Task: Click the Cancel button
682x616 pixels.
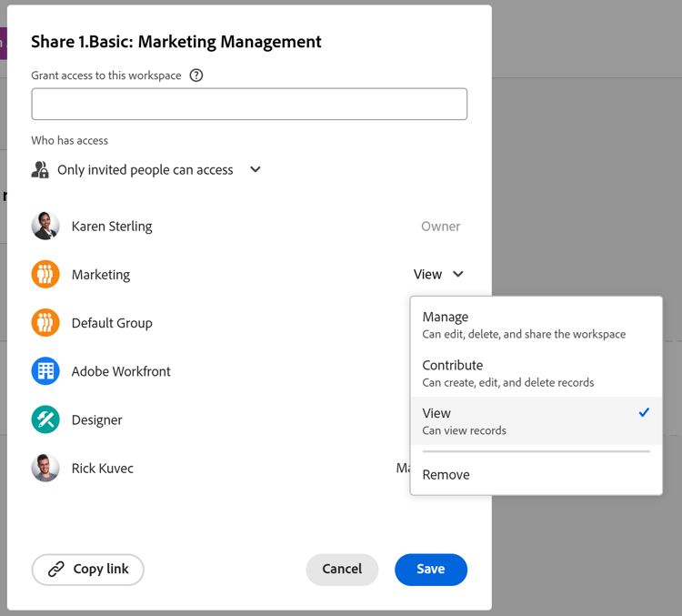Action: click(342, 570)
